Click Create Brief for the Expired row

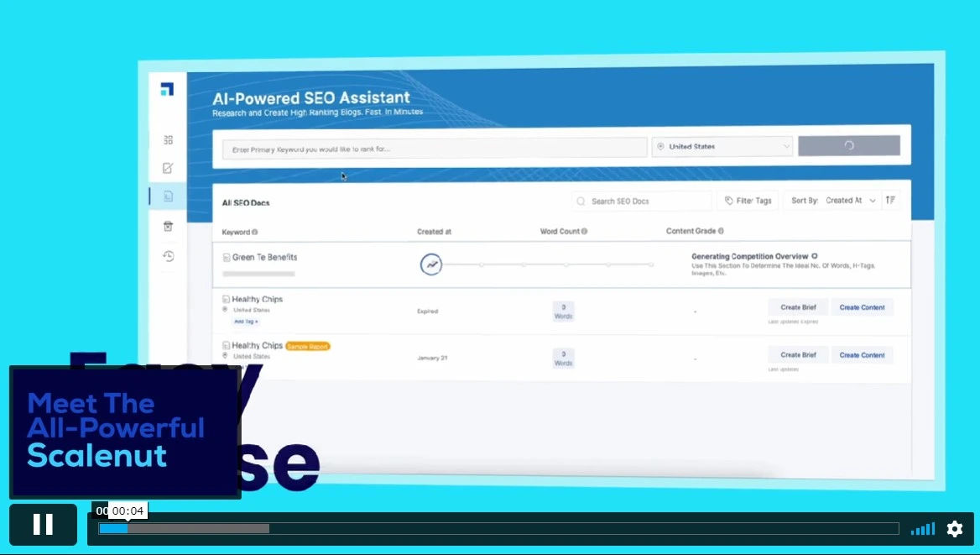coord(798,307)
